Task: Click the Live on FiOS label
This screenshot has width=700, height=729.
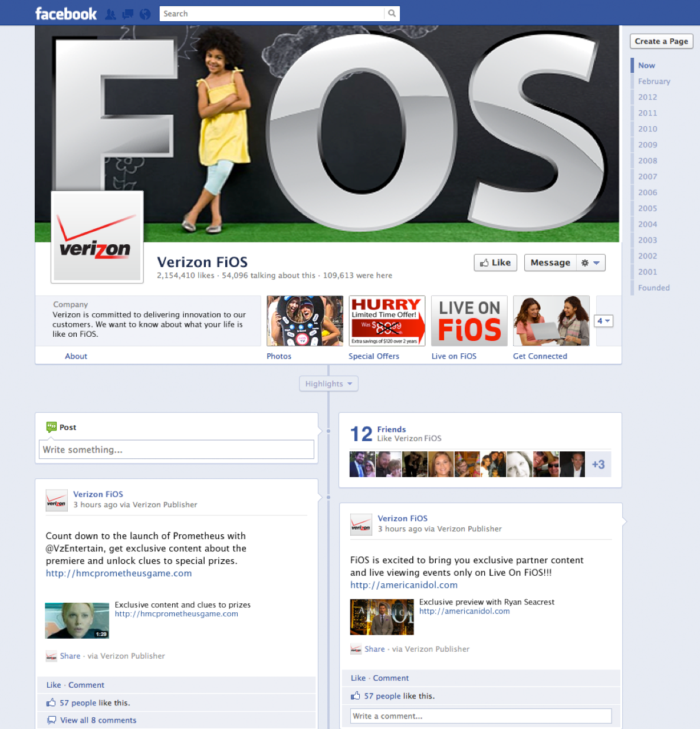Action: 454,356
